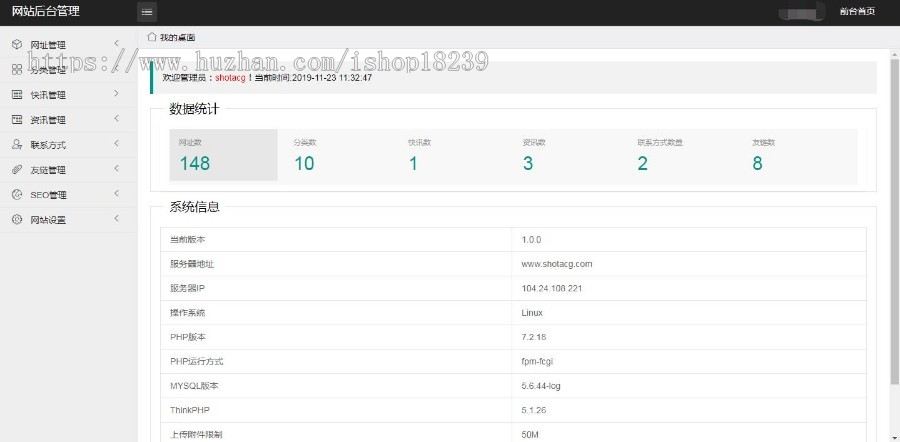Image resolution: width=900 pixels, height=442 pixels.
Task: Click the 友链管理 paperclip icon
Action: (17, 169)
